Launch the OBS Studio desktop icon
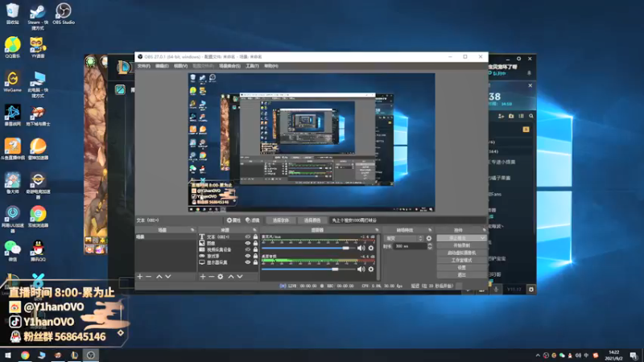This screenshot has width=644, height=362. click(64, 14)
